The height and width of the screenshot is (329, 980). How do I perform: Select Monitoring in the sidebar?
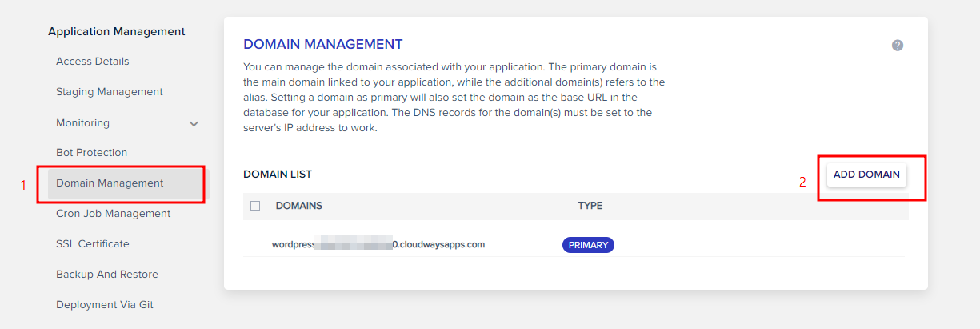(83, 122)
